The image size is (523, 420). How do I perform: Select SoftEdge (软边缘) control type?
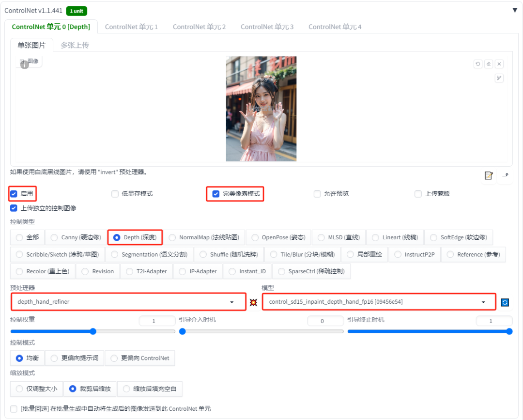[459, 237]
